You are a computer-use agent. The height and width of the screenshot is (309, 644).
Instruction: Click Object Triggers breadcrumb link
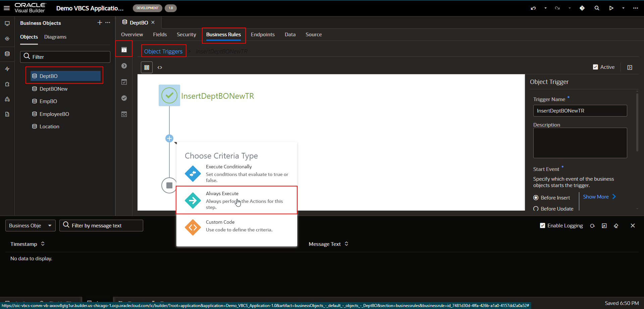(163, 51)
